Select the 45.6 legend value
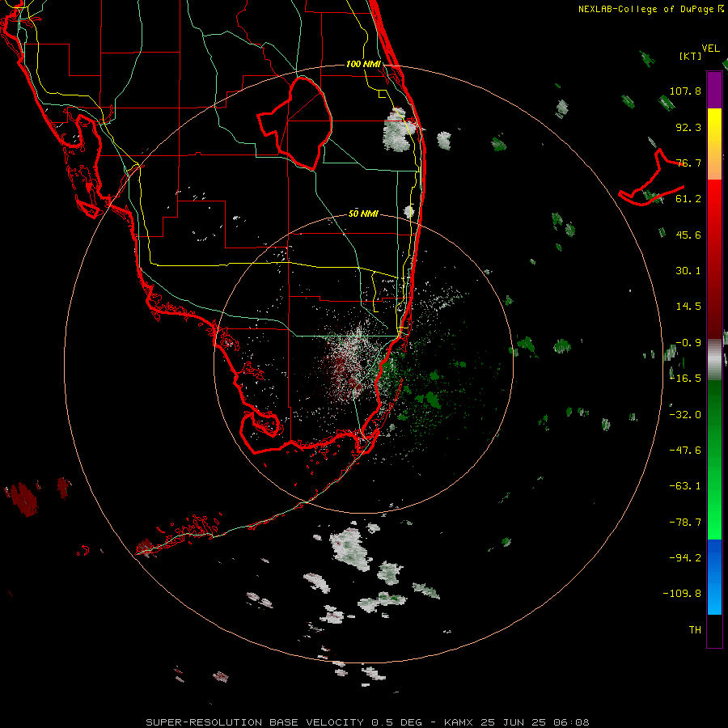The image size is (728, 728). pyautogui.click(x=688, y=235)
